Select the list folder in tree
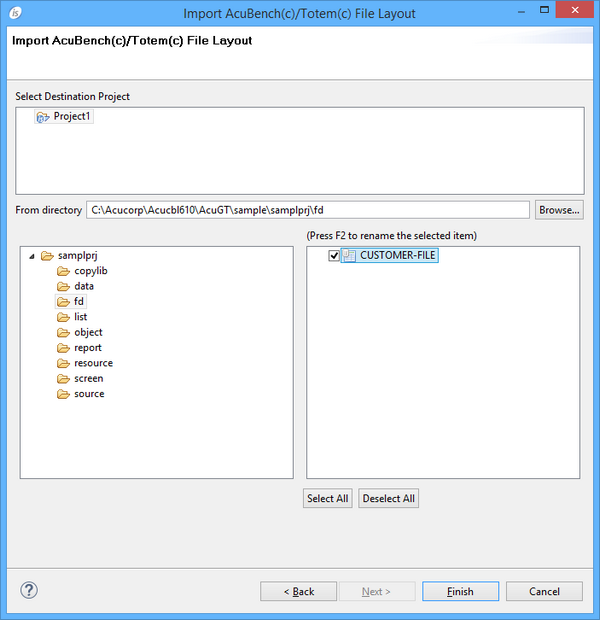 pyautogui.click(x=80, y=317)
